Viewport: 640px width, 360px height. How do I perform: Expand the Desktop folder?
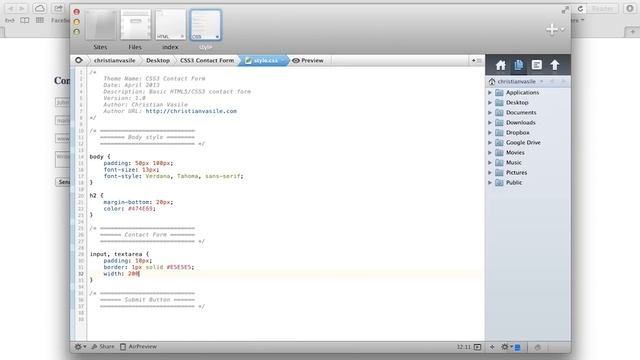pos(490,102)
